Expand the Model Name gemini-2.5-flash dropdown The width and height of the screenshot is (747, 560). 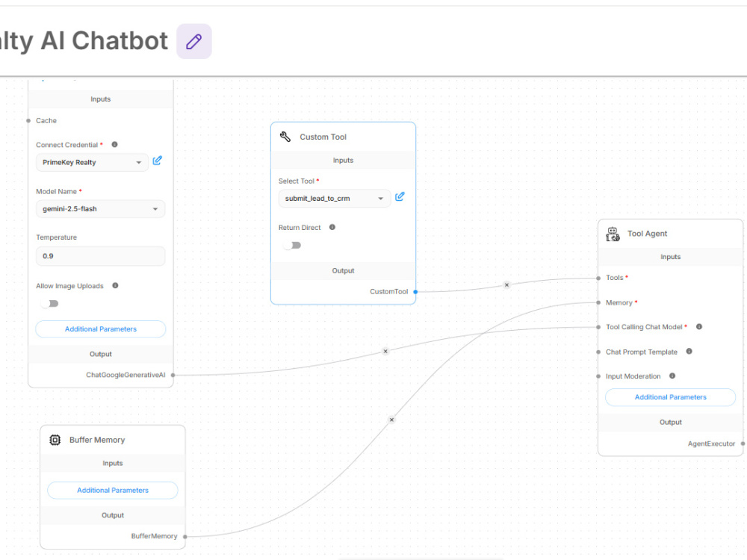click(x=101, y=209)
